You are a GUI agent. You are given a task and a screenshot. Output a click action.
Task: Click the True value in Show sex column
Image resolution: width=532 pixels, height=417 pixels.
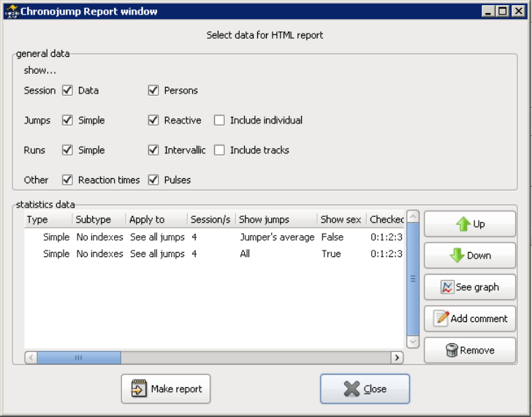pyautogui.click(x=331, y=253)
